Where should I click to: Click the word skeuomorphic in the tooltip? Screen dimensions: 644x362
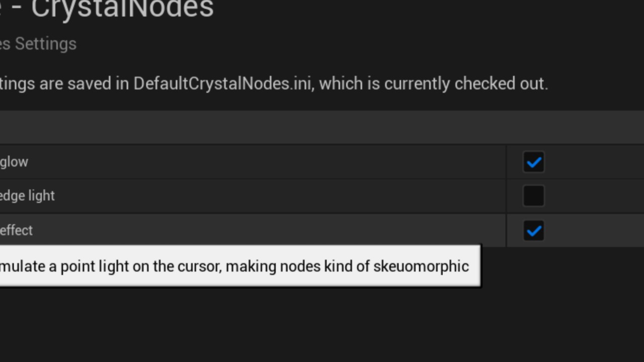(421, 266)
